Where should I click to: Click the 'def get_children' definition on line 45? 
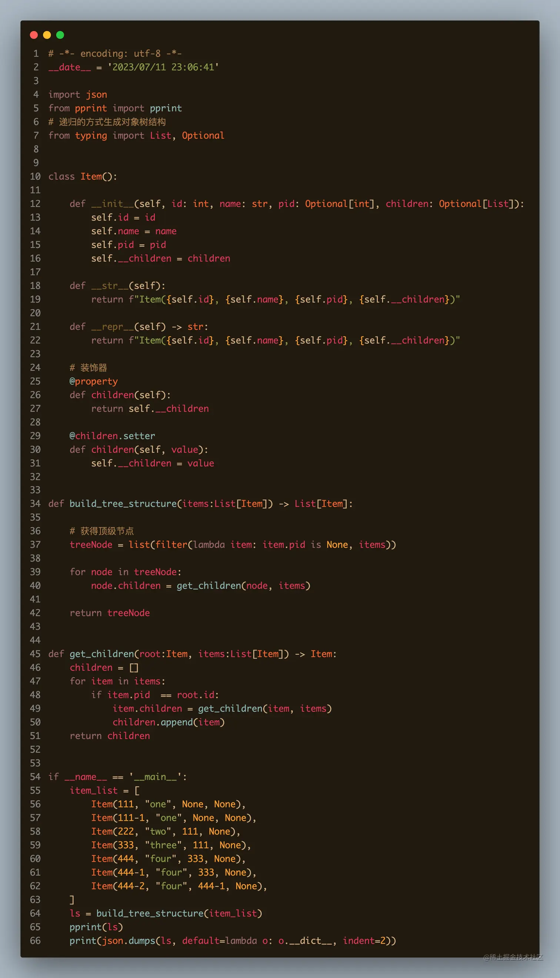[x=192, y=654]
